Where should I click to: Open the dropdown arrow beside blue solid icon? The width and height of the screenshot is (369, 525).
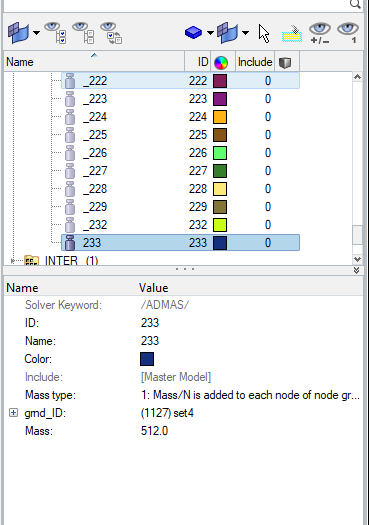(210, 33)
